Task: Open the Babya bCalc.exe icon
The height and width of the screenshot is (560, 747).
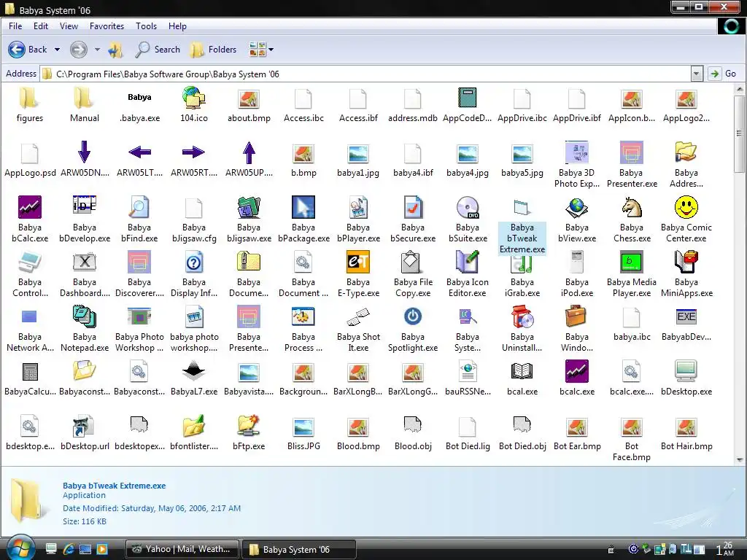Action: (x=29, y=208)
